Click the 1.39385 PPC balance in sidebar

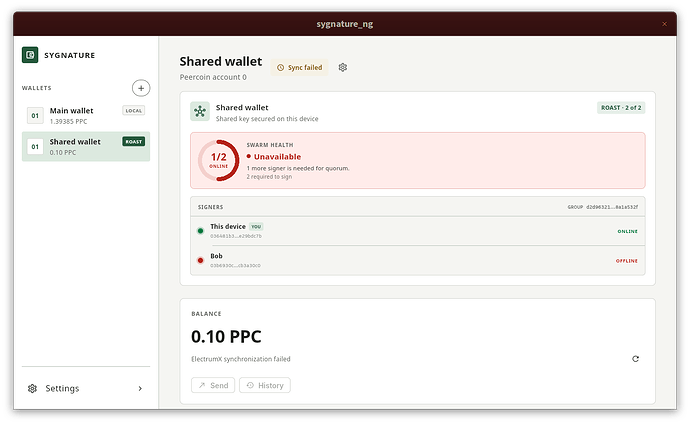68,121
